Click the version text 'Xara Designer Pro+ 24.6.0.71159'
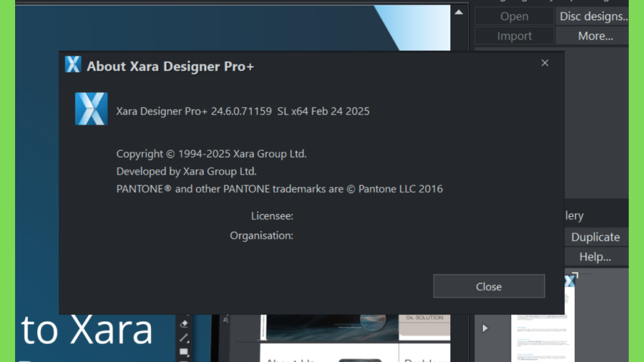Viewport: 644px width, 362px height. 194,111
